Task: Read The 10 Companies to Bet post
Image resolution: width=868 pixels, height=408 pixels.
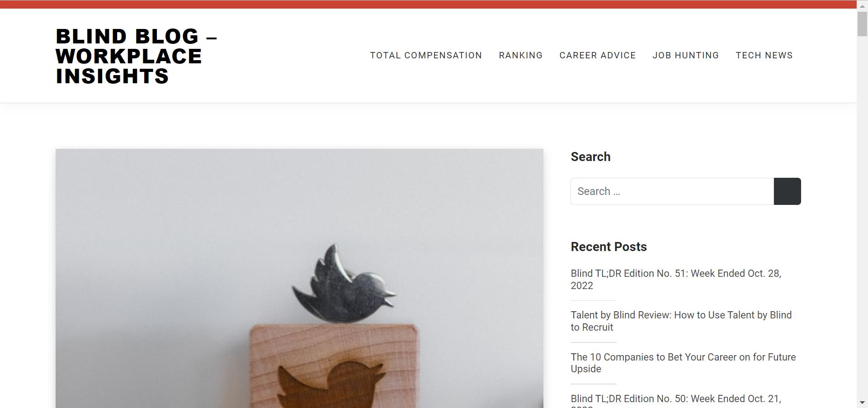Action: pos(683,363)
